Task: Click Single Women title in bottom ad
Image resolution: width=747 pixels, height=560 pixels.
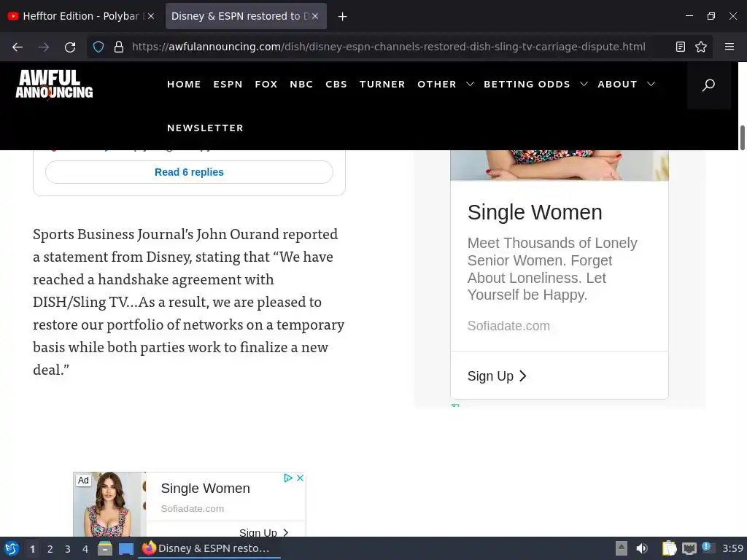Action: (x=205, y=489)
